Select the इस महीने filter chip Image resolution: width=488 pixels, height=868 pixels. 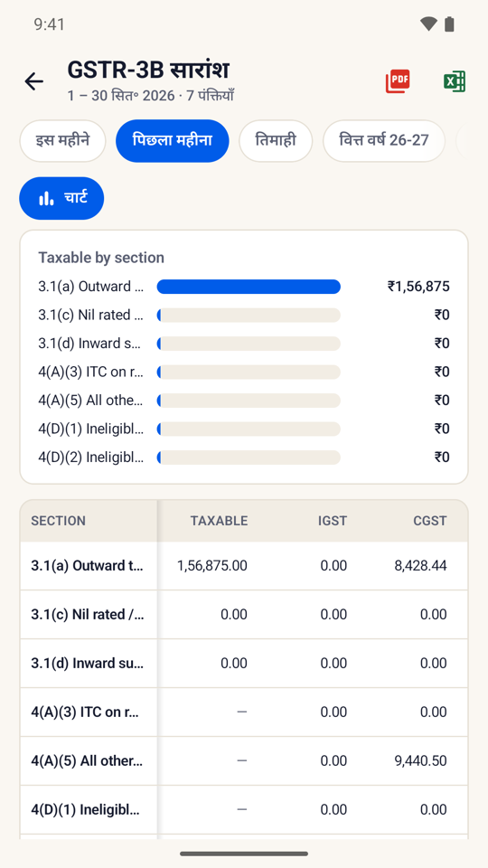(62, 141)
